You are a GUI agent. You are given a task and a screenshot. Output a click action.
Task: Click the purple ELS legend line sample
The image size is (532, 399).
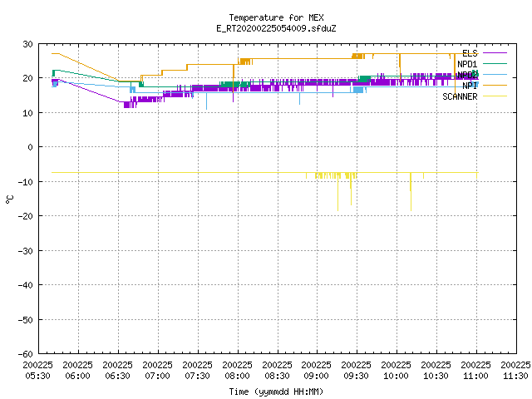click(x=495, y=53)
